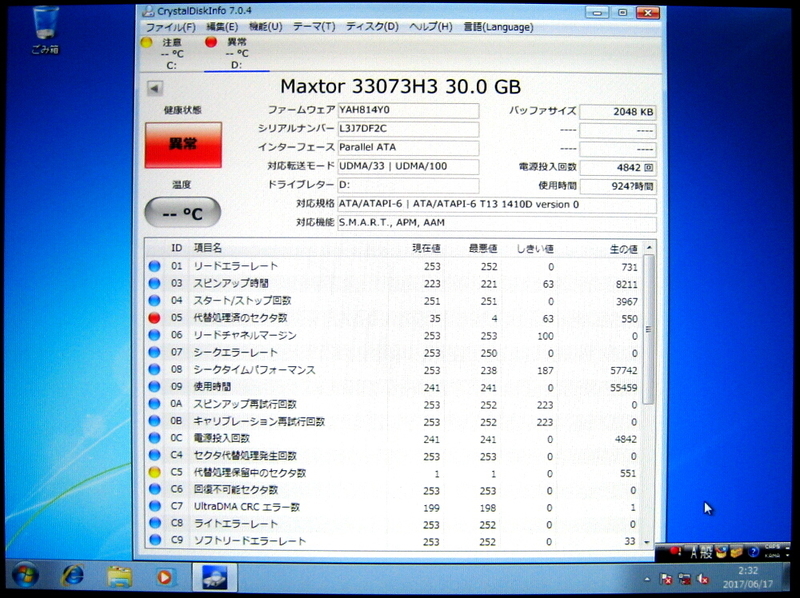Image resolution: width=800 pixels, height=598 pixels.
Task: Click the blue status icon for ID 0C
Action: pos(155,438)
